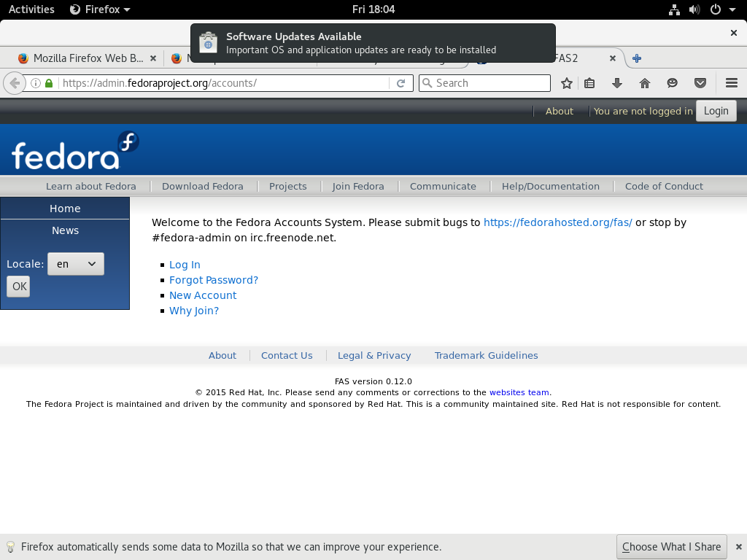Click the Software Updates Available notification
Image resolution: width=747 pixels, height=560 pixels.
(373, 43)
